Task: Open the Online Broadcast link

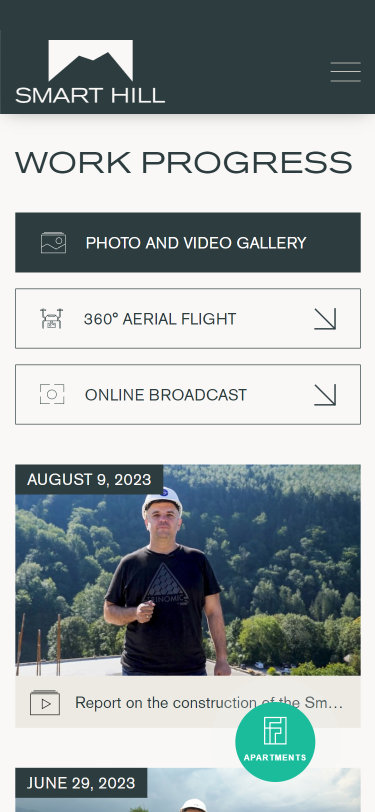Action: [188, 395]
